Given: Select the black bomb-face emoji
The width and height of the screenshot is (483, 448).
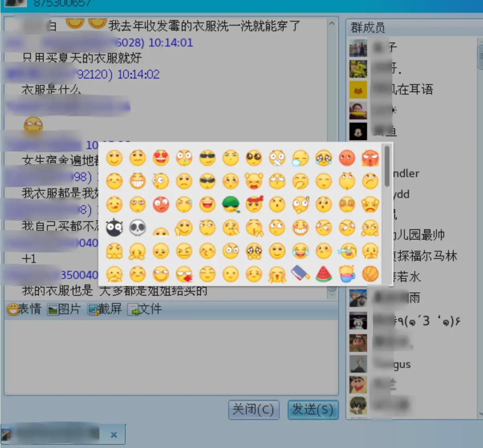Looking at the screenshot, I should coord(114,227).
